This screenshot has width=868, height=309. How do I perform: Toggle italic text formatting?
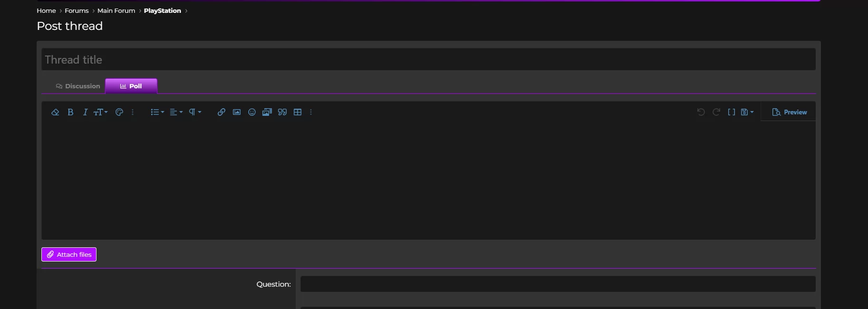[85, 112]
